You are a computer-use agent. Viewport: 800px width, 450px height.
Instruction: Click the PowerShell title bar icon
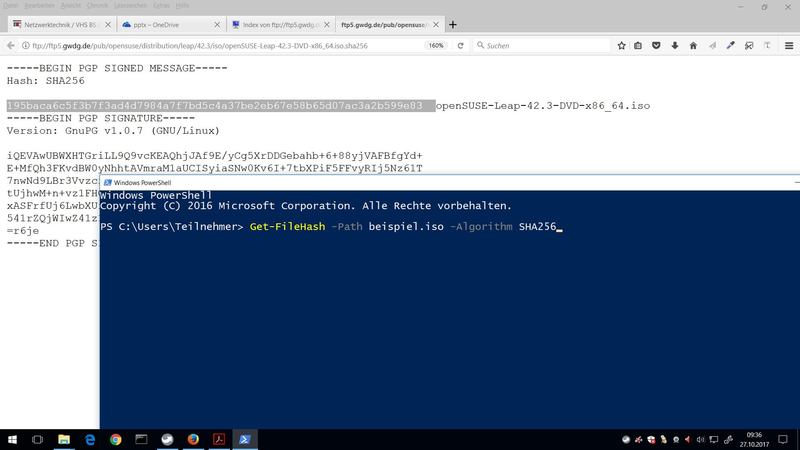(107, 182)
